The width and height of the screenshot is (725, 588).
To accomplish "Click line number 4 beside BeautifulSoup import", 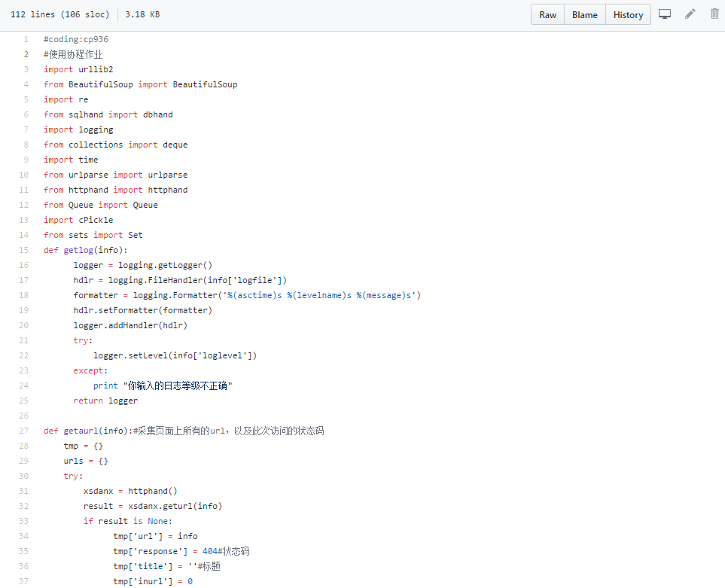I will [x=26, y=84].
